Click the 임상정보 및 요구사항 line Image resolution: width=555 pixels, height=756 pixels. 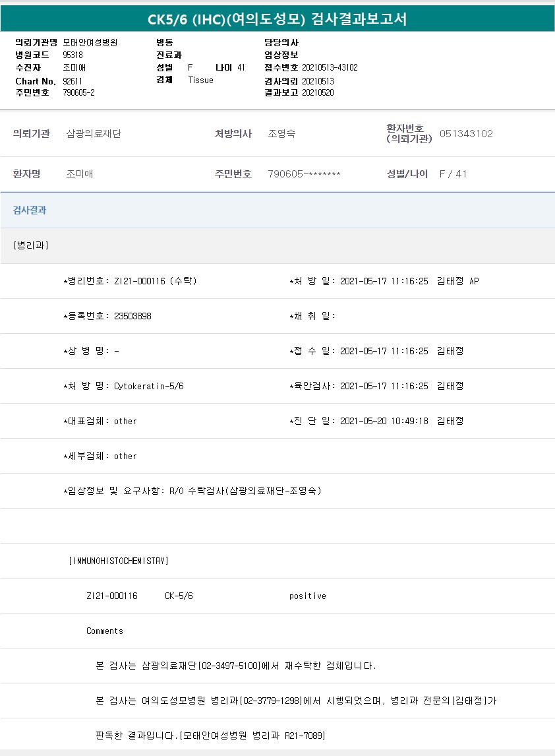[192, 491]
